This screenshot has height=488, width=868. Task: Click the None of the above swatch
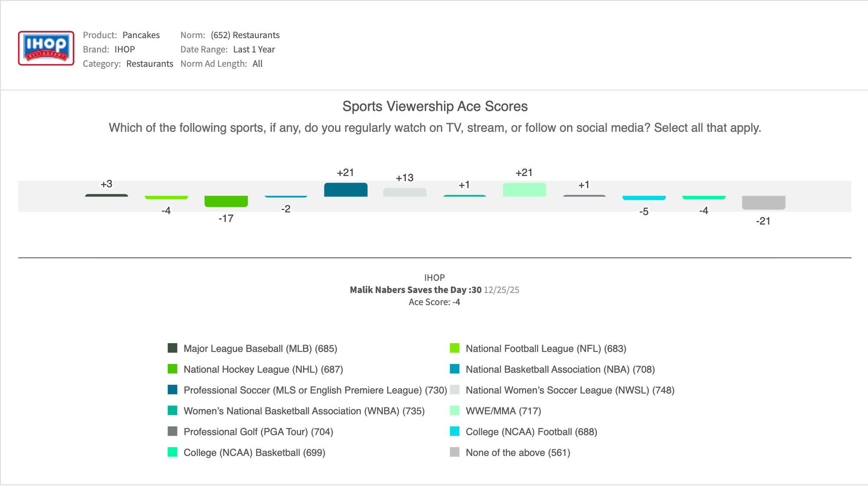point(454,452)
